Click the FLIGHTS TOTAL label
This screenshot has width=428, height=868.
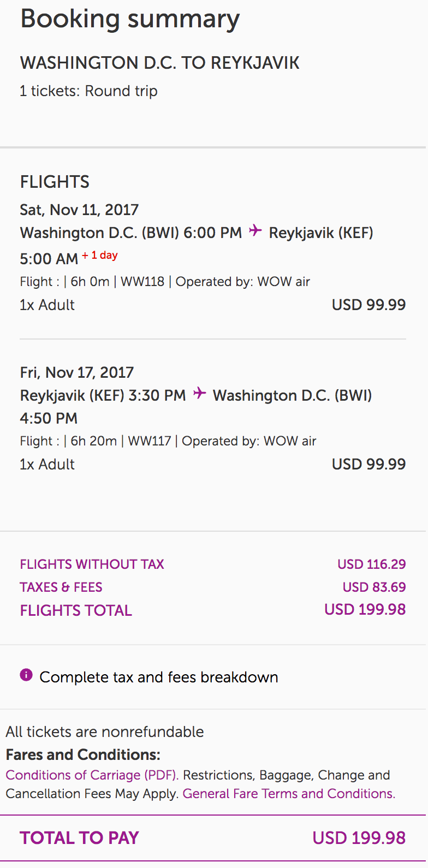[x=76, y=610]
